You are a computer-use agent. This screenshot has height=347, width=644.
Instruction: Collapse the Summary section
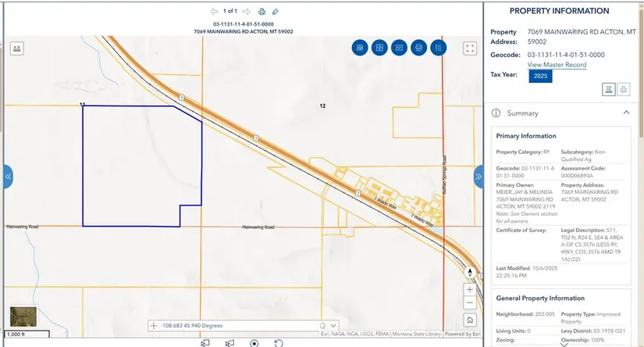click(626, 113)
